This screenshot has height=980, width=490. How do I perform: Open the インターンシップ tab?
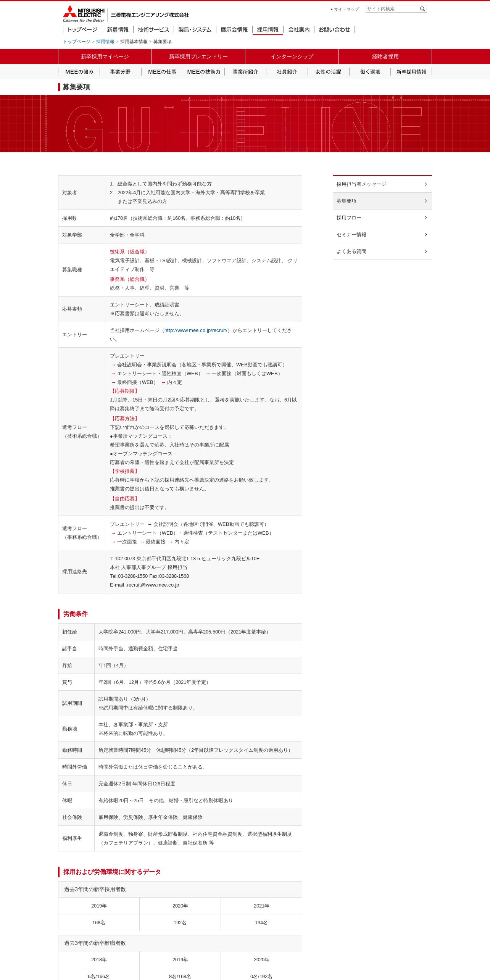coord(292,56)
